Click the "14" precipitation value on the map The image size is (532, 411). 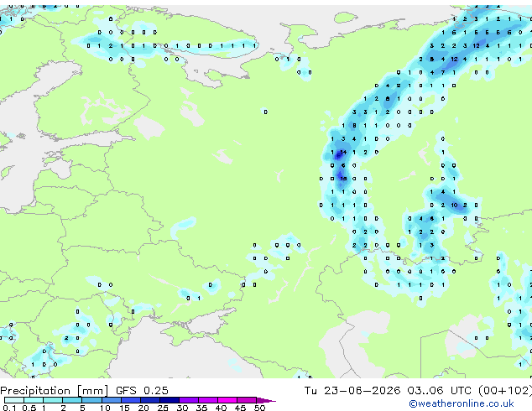343,153
